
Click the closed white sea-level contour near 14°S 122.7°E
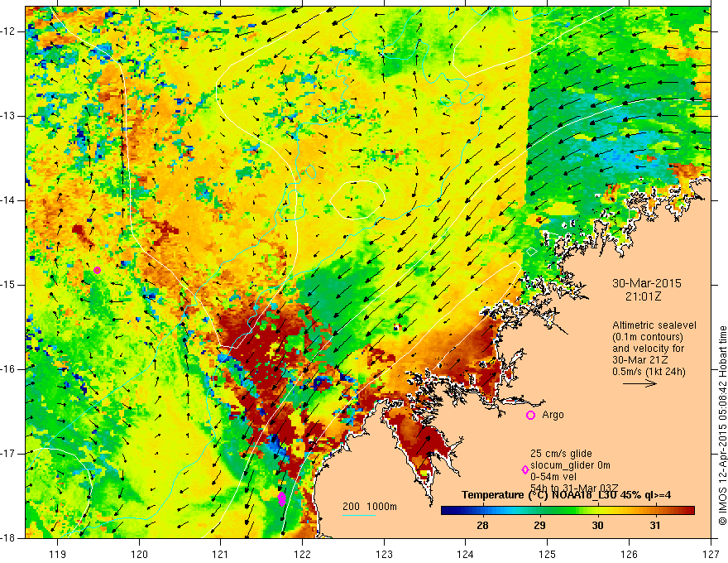click(357, 200)
